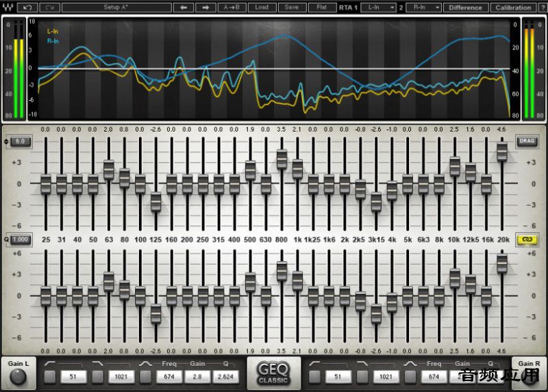Click the lower 1k fader handle

297,281
